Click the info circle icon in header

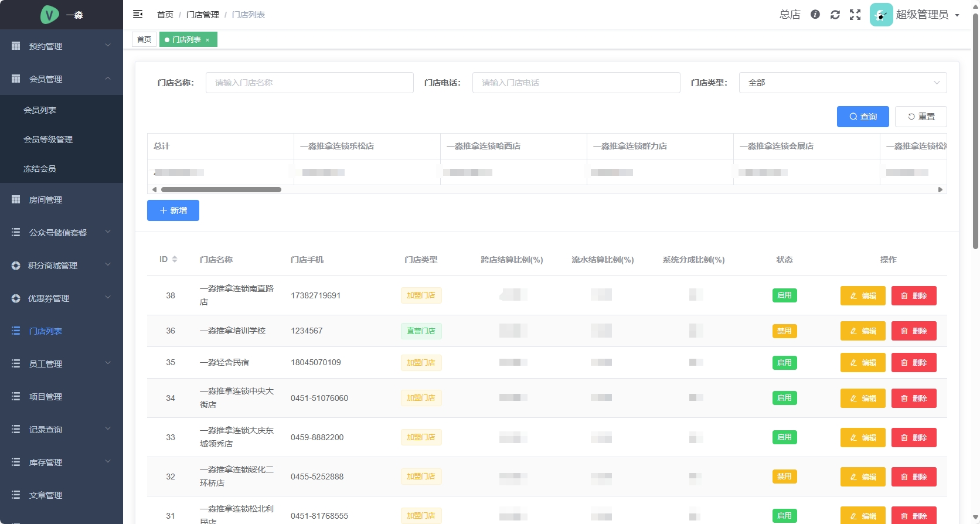(815, 15)
